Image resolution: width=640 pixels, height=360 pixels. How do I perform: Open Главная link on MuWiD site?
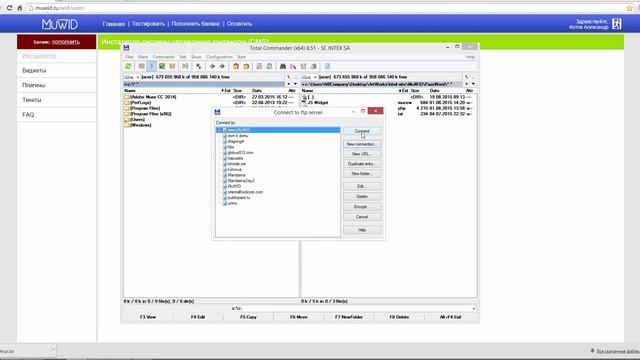(113, 24)
